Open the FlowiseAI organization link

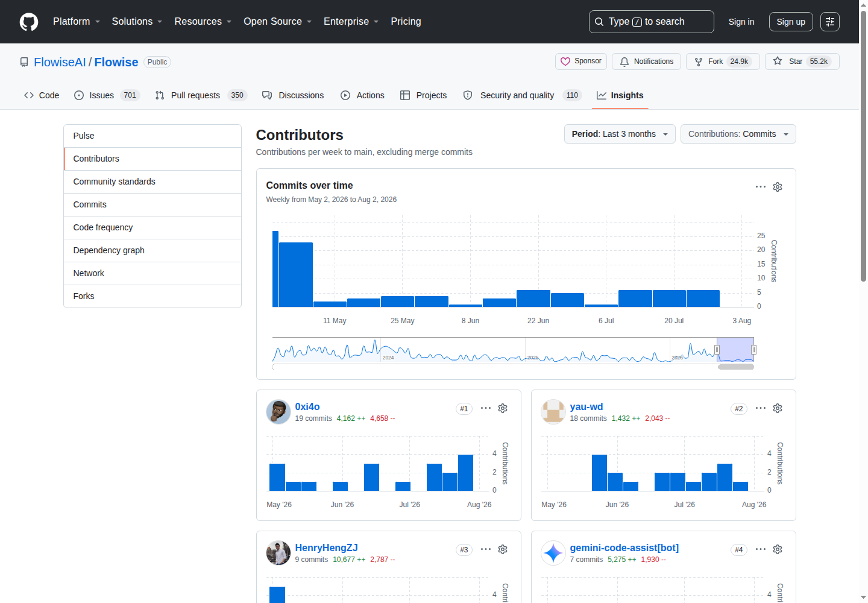point(60,62)
